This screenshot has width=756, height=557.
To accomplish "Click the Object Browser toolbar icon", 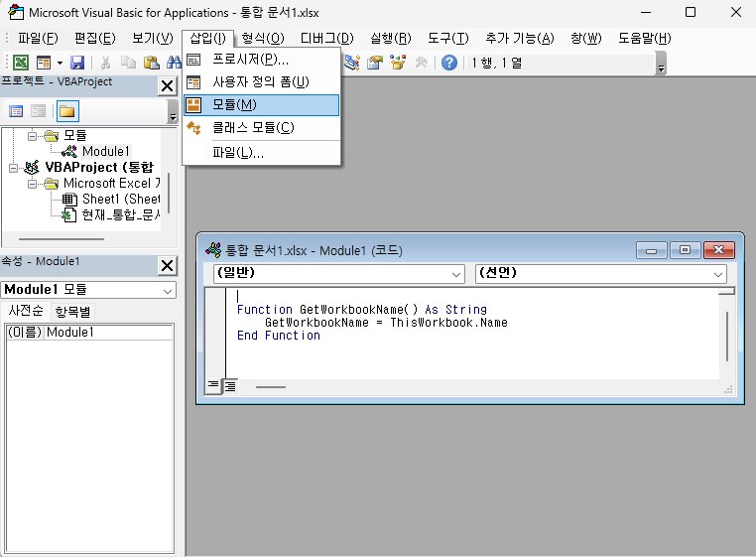I will click(398, 63).
